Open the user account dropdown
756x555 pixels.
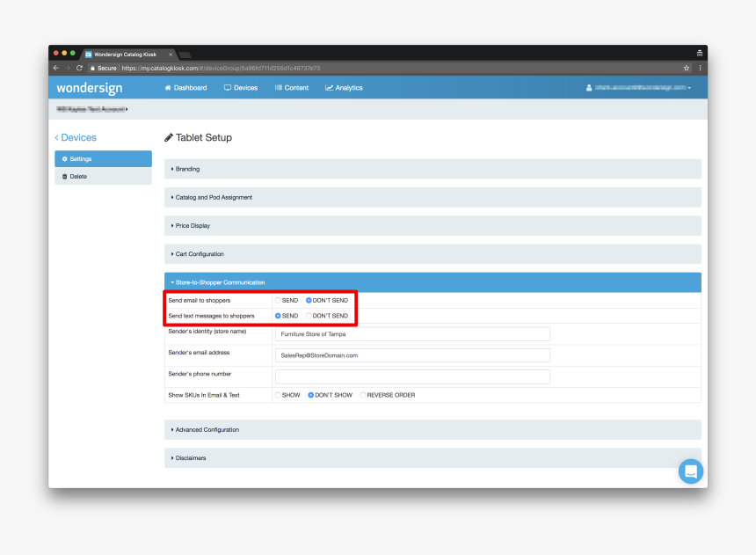[x=638, y=88]
